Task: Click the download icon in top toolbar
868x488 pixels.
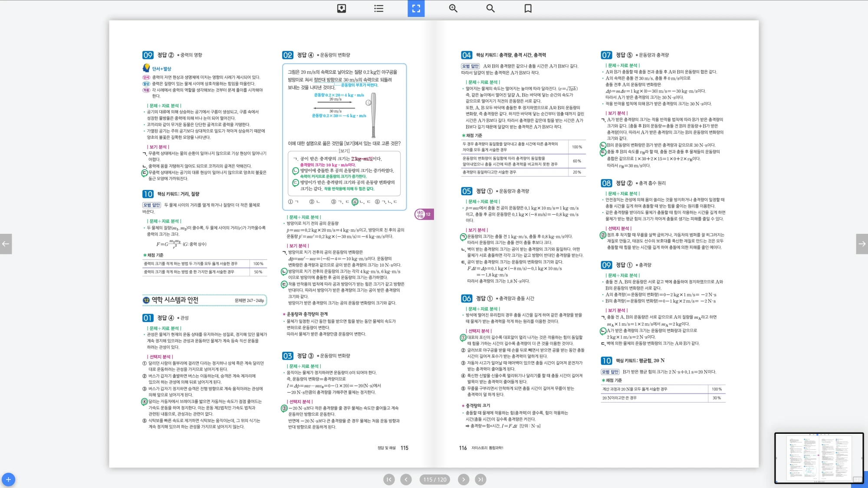Action: (342, 8)
